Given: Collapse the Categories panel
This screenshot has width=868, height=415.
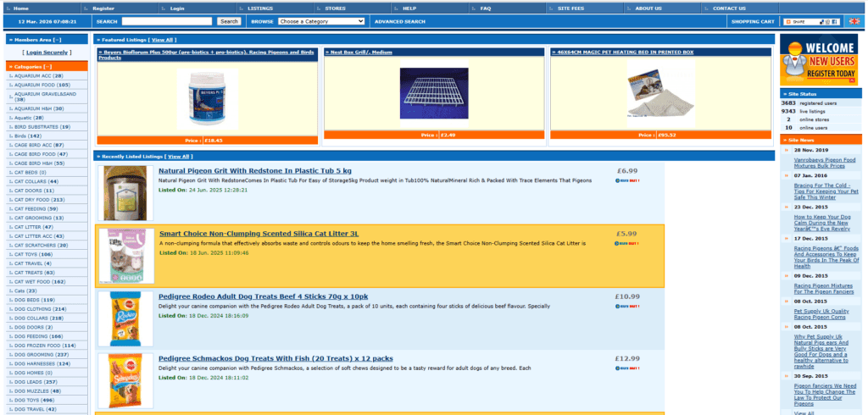Looking at the screenshot, I should tap(47, 66).
